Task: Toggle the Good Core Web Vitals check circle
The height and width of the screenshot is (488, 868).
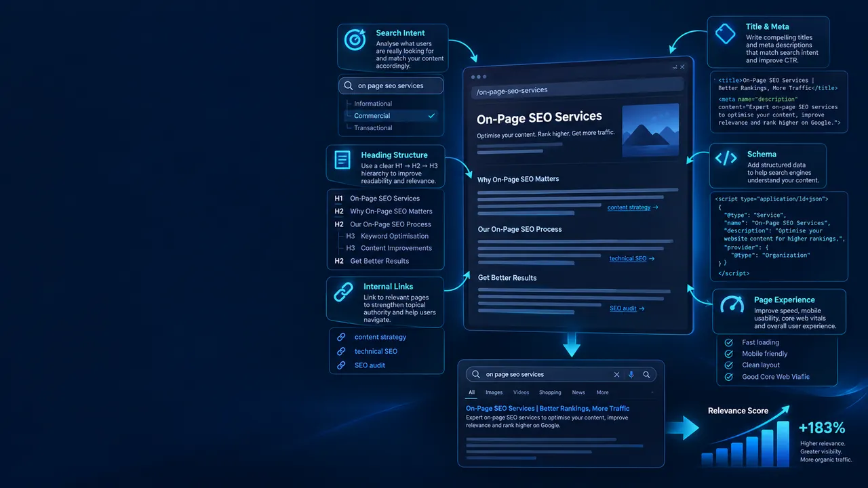Action: coord(729,377)
